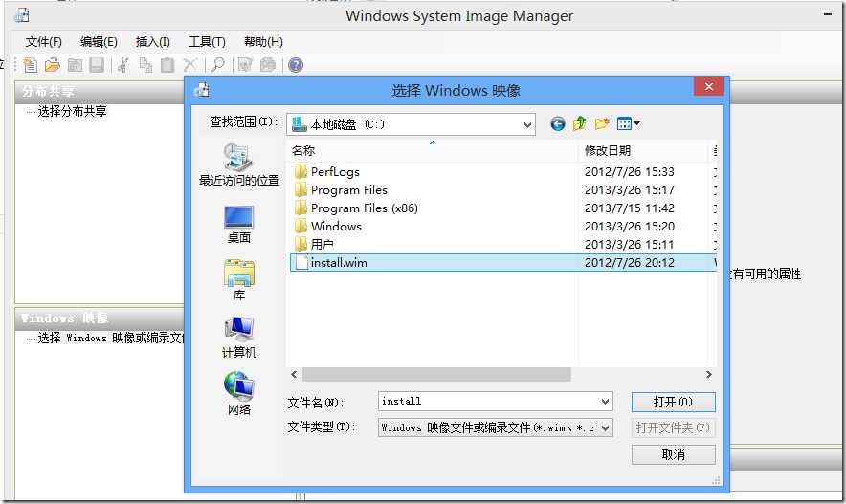Expand the 文件名 combo box arrow
The width and height of the screenshot is (846, 504).
point(606,402)
